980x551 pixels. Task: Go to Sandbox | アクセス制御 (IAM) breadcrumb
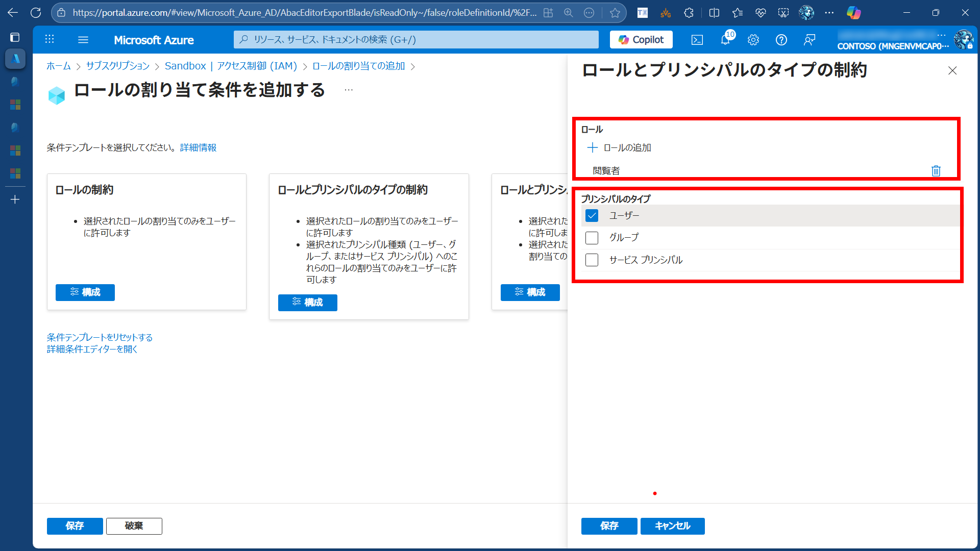coord(231,66)
